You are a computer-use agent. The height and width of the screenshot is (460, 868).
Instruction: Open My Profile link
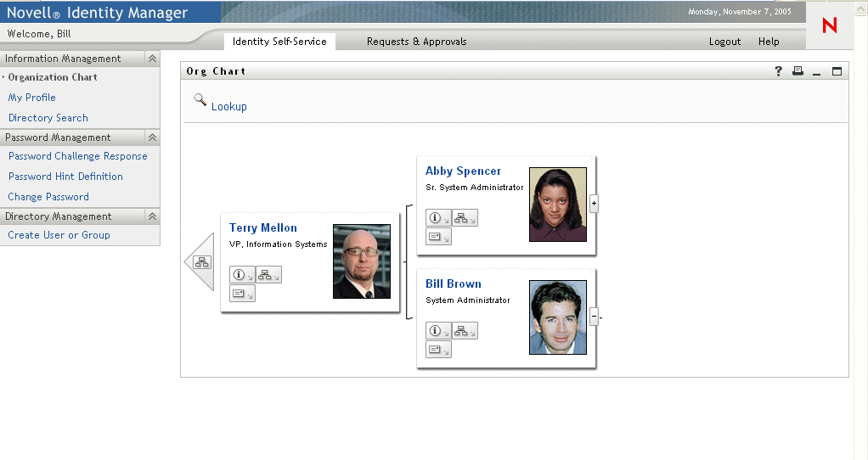point(32,98)
